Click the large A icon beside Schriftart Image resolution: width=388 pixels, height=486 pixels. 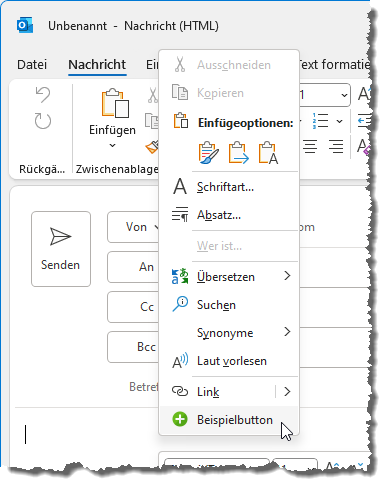[180, 186]
